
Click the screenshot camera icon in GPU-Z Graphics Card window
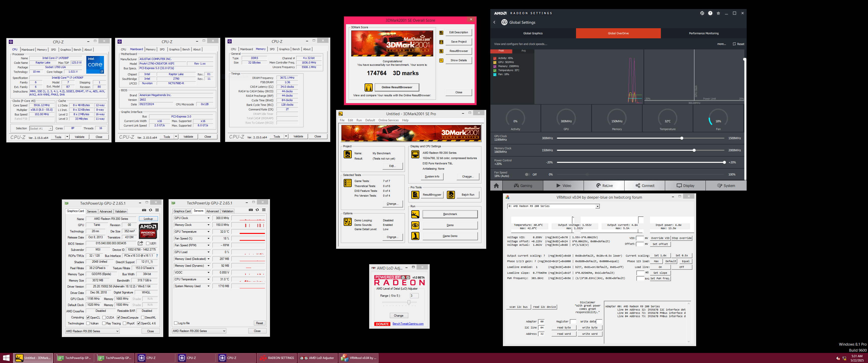(144, 210)
